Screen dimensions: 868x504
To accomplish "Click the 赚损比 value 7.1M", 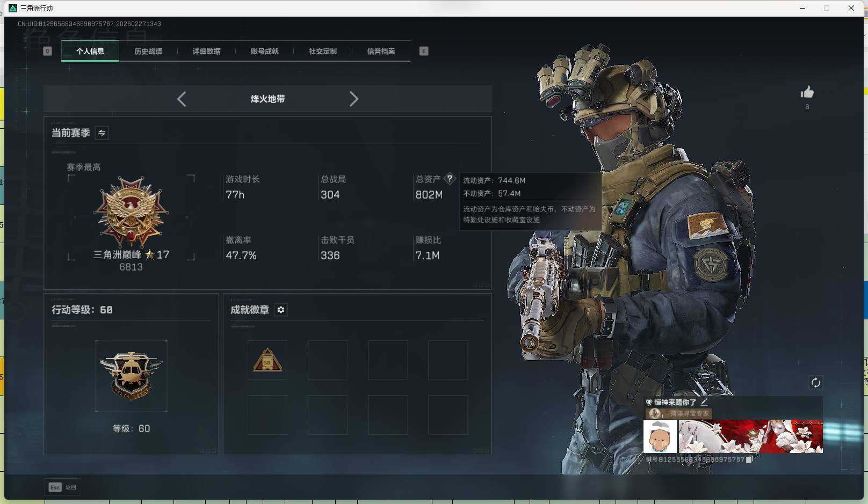I will 427,255.
